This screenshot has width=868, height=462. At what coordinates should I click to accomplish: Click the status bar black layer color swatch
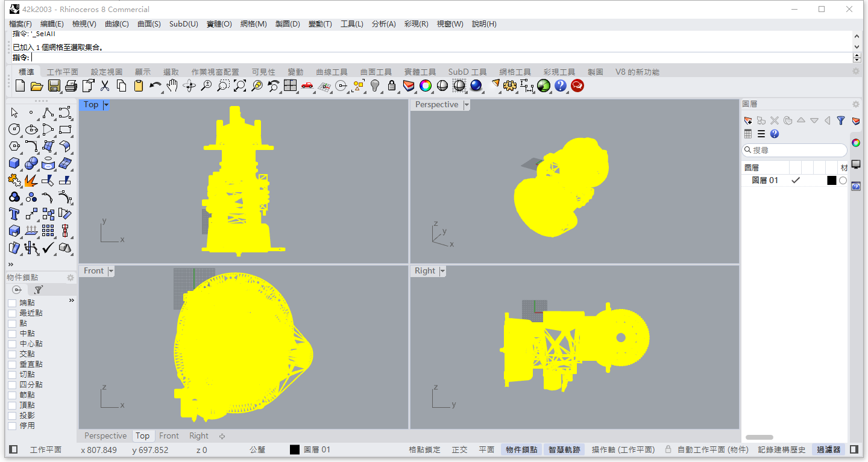point(295,449)
